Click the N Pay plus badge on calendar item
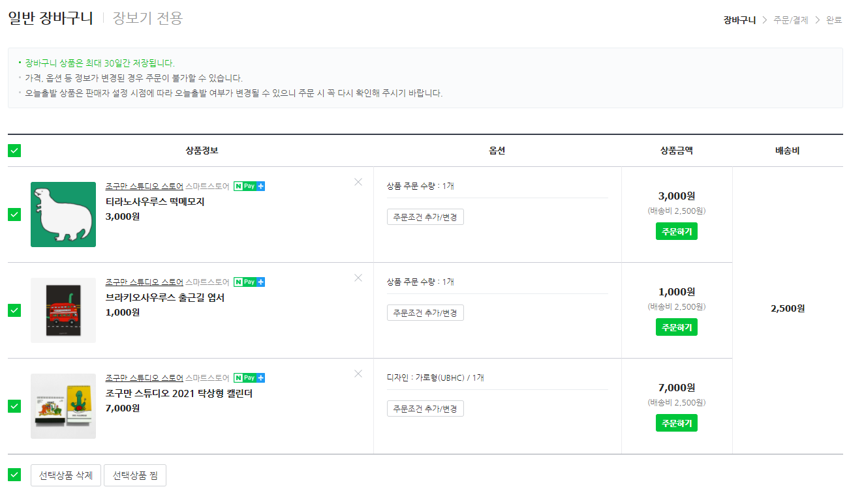 pyautogui.click(x=249, y=378)
